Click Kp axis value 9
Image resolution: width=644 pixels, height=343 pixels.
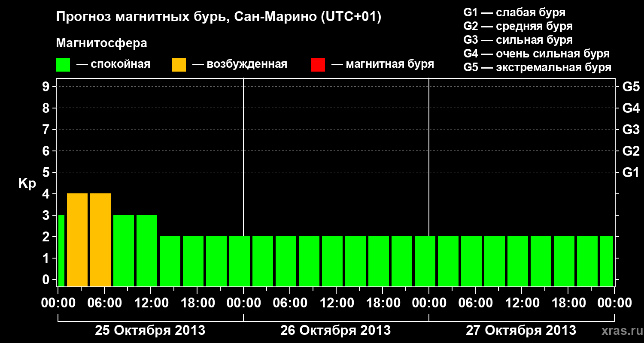click(x=47, y=87)
